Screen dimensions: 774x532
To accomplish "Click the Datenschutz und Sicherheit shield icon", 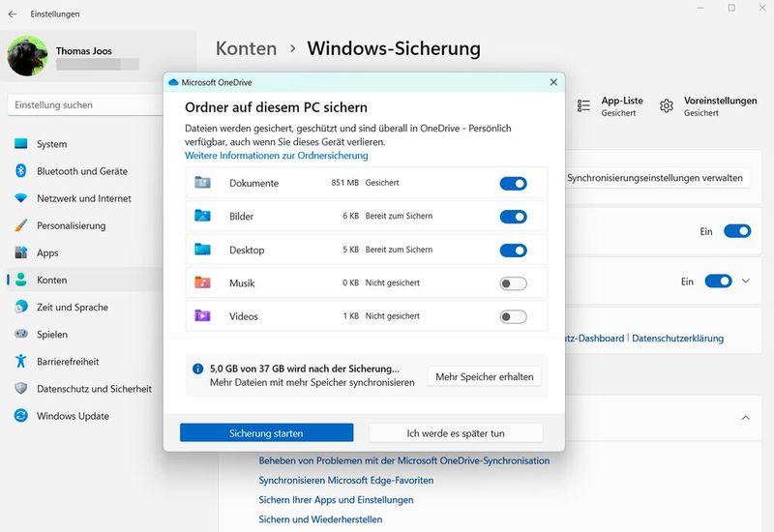I will click(20, 388).
